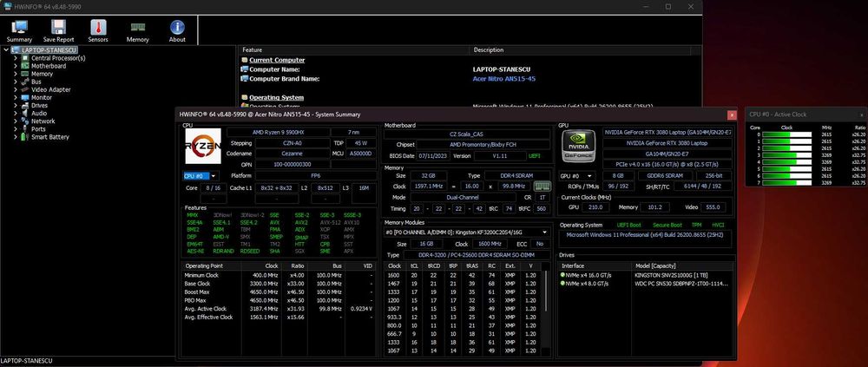The width and height of the screenshot is (868, 367).
Task: Expand the Drives tree node
Action: pyautogui.click(x=16, y=105)
